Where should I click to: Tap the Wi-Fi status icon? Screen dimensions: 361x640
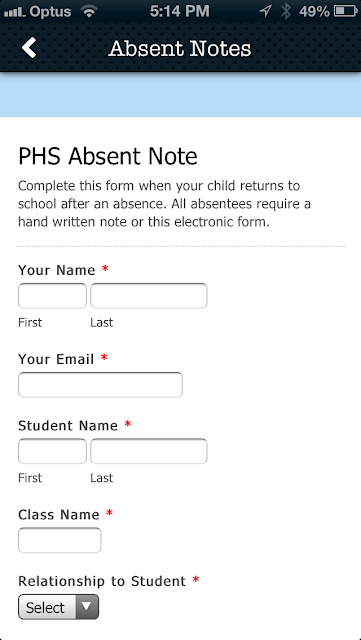(89, 11)
